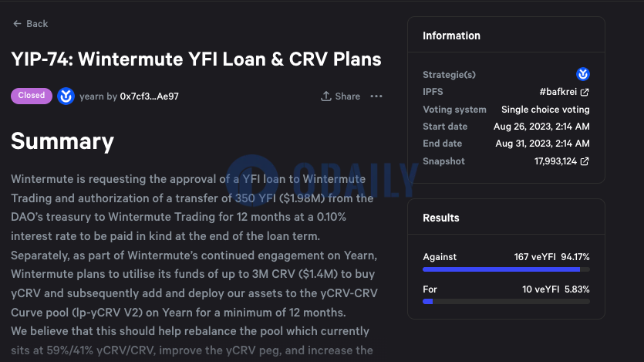
Task: Open snapshot block 17,993,124 link
Action: point(555,161)
